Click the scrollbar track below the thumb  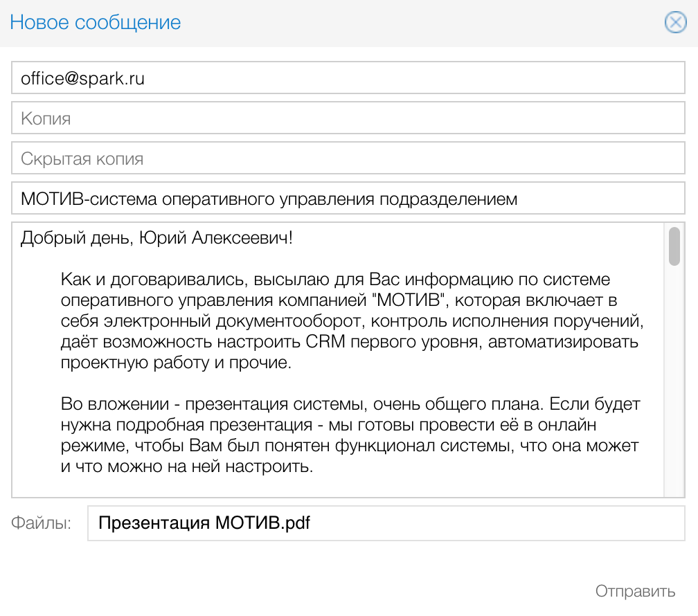(x=674, y=381)
